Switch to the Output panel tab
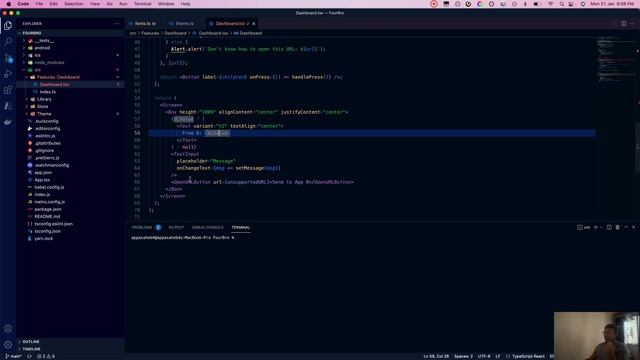 (176, 227)
